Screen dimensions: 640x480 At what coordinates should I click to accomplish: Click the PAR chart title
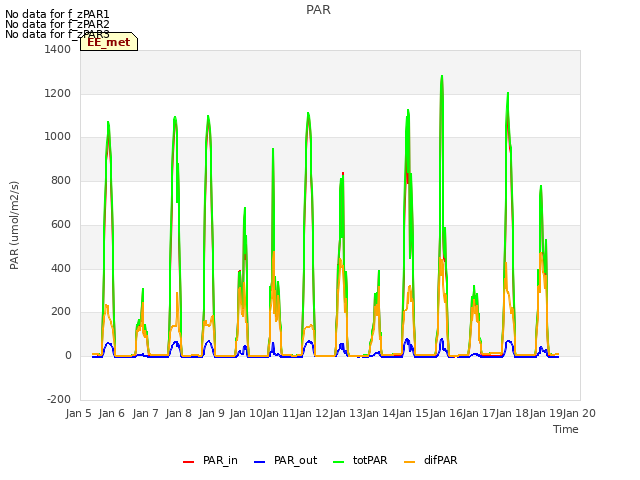tap(318, 10)
